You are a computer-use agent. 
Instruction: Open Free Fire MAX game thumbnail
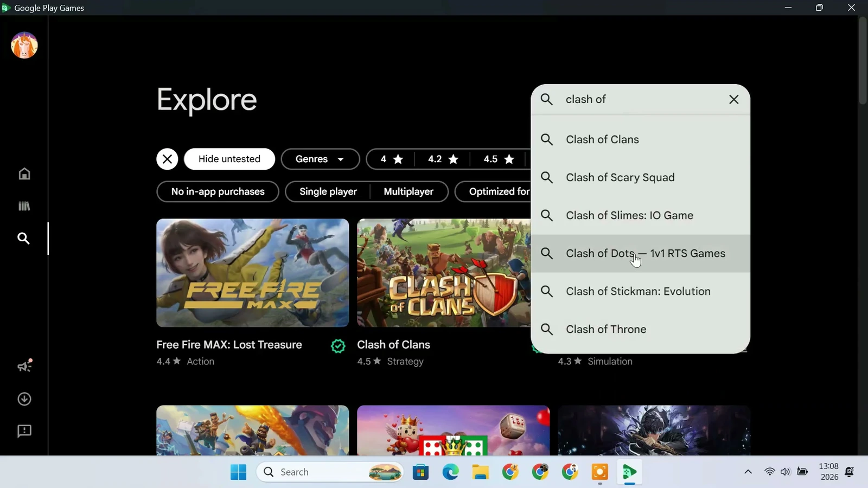pyautogui.click(x=252, y=273)
